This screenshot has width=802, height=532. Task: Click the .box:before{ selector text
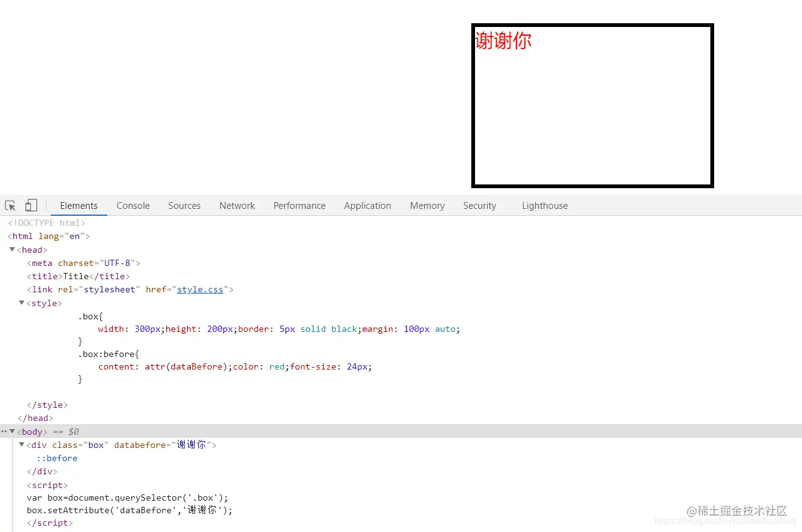click(109, 354)
